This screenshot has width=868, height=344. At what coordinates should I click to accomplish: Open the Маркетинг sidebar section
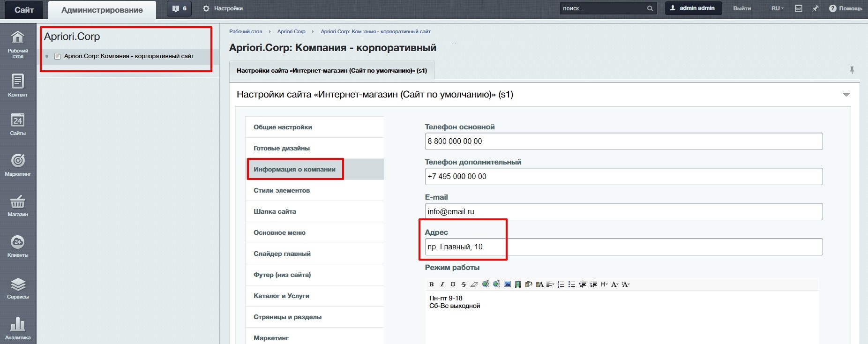(x=18, y=165)
